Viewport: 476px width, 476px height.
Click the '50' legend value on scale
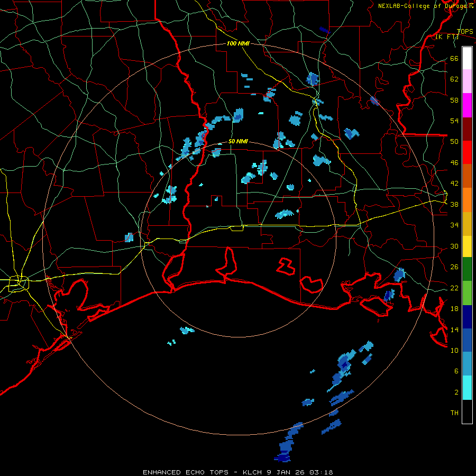point(454,142)
